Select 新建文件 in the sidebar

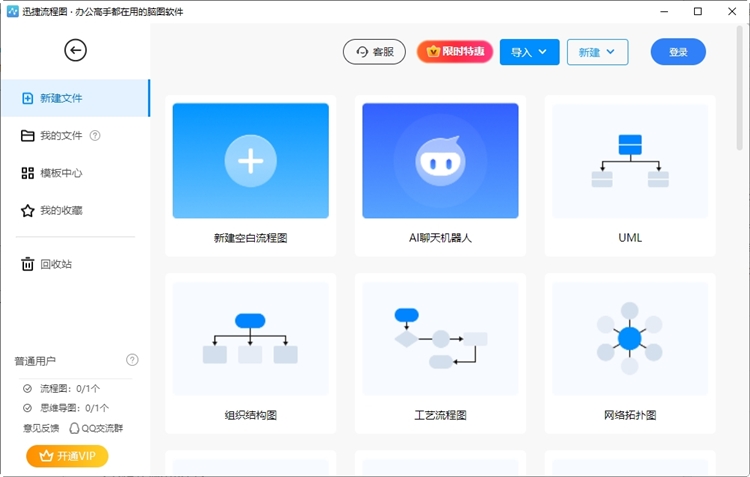pos(76,98)
